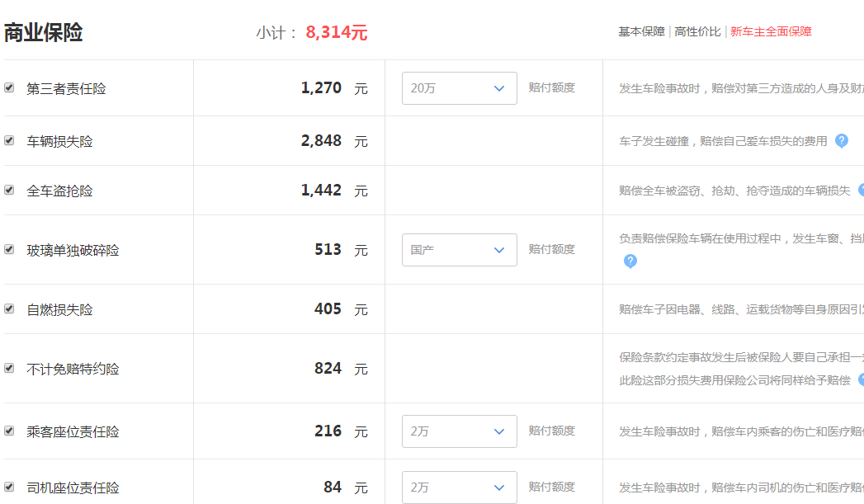This screenshot has width=864, height=504.
Task: Uncheck 第三者责任险 checkbox
Action: pos(9,87)
